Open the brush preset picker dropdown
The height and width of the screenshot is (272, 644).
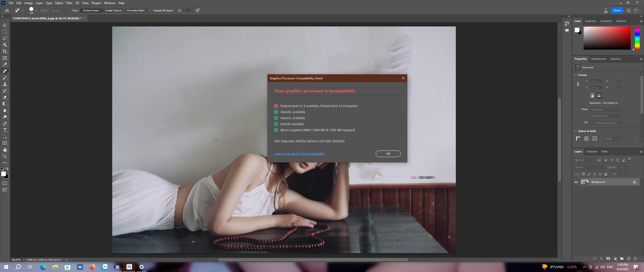(x=36, y=11)
